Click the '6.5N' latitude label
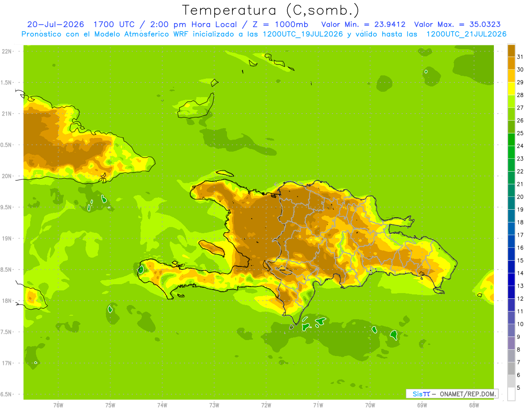 7,394
